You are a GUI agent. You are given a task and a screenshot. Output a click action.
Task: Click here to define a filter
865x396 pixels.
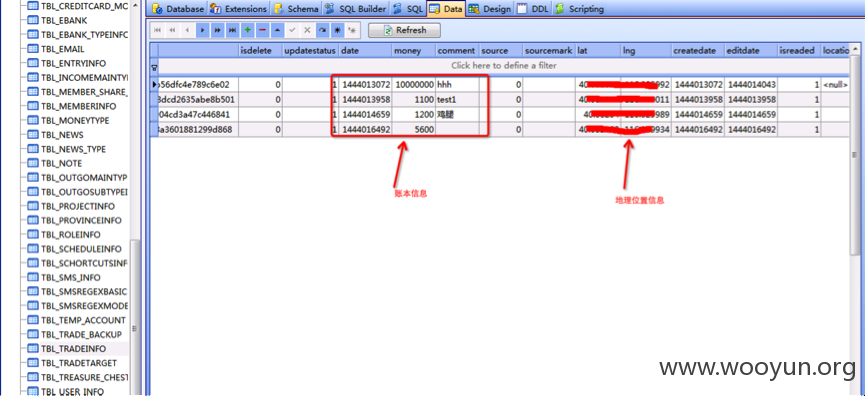click(504, 66)
